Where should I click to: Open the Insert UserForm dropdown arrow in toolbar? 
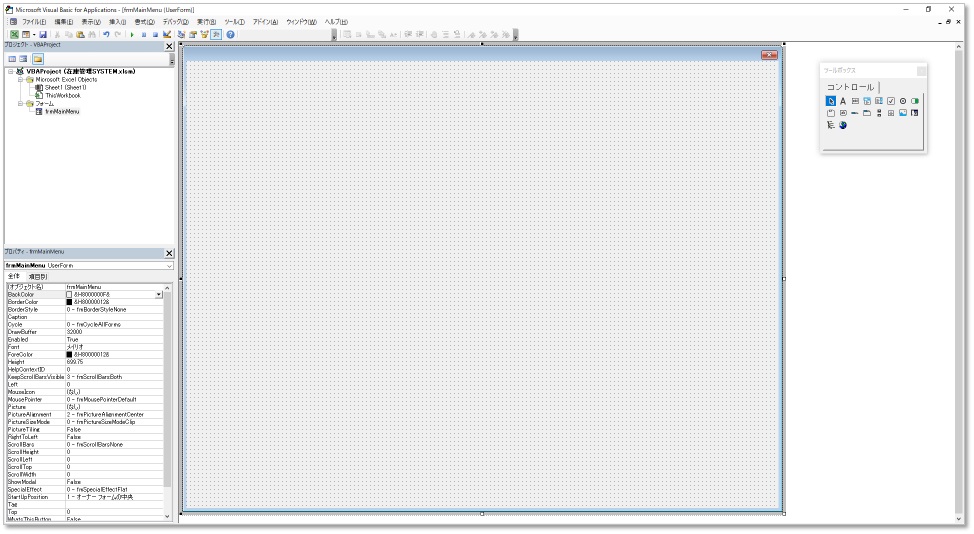coord(34,35)
